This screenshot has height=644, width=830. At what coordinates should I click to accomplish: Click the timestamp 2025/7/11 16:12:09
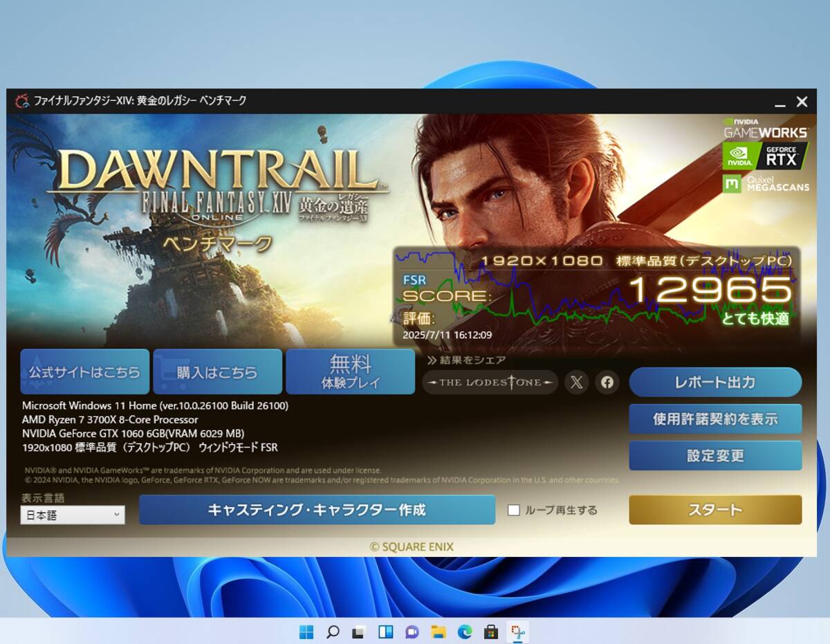(x=448, y=335)
